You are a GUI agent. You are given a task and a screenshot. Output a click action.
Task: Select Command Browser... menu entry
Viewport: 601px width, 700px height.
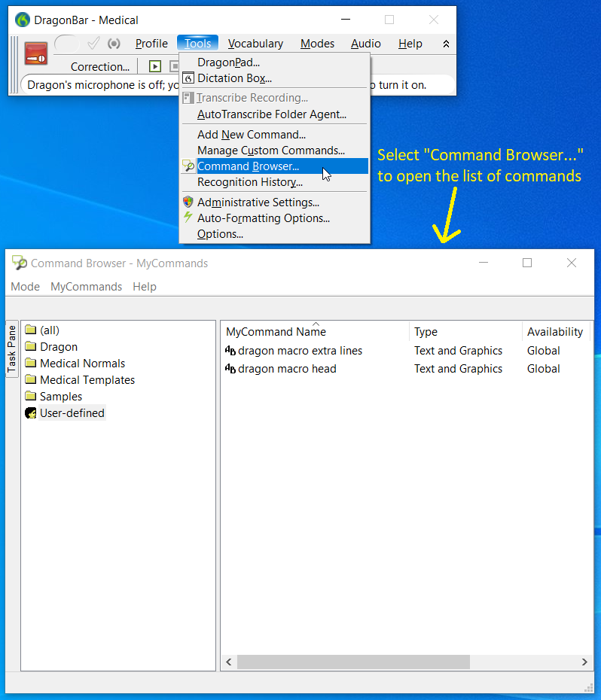point(274,166)
